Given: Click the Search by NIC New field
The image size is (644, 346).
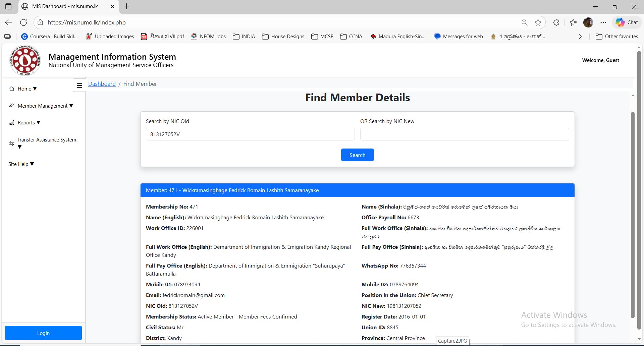Looking at the screenshot, I should click(464, 134).
